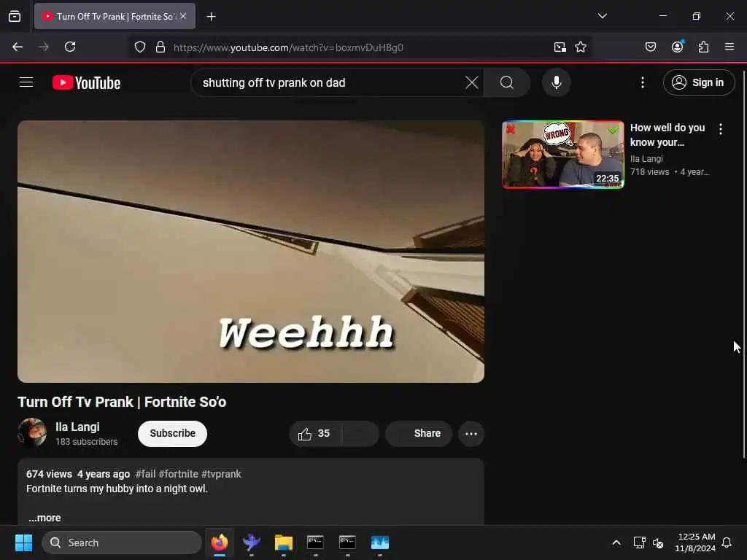Open picture-in-picture from address bar
This screenshot has height=560, width=747.
click(560, 47)
